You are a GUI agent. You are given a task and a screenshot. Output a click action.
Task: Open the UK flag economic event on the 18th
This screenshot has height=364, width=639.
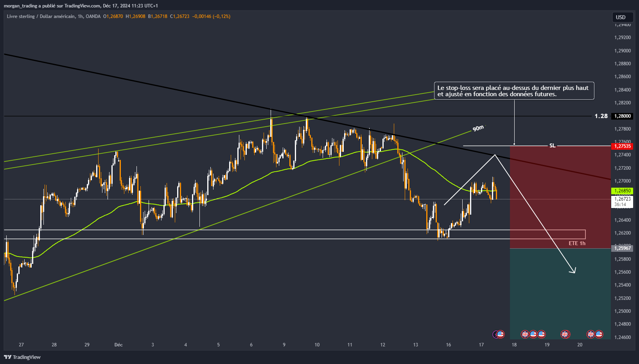pos(525,334)
